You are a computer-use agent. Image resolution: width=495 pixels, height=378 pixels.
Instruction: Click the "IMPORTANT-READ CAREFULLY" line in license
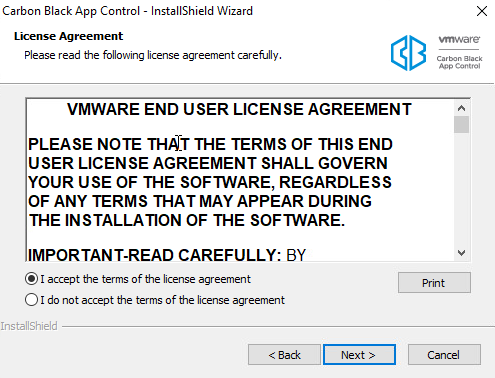pos(167,255)
